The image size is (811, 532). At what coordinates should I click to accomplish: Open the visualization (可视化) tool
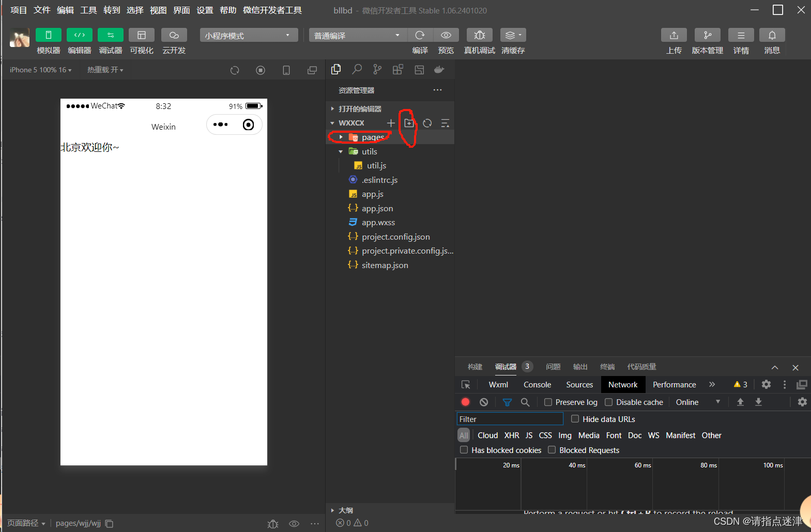(x=142, y=35)
